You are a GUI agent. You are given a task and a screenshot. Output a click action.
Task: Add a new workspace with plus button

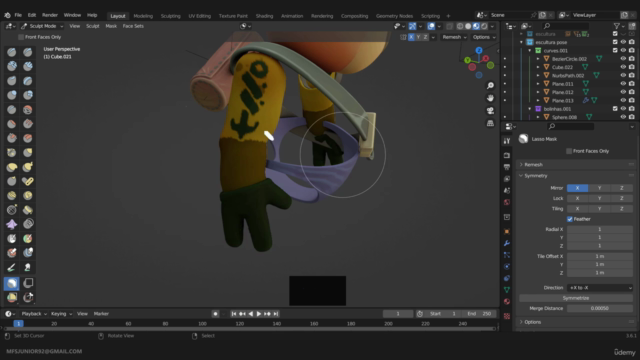click(448, 16)
